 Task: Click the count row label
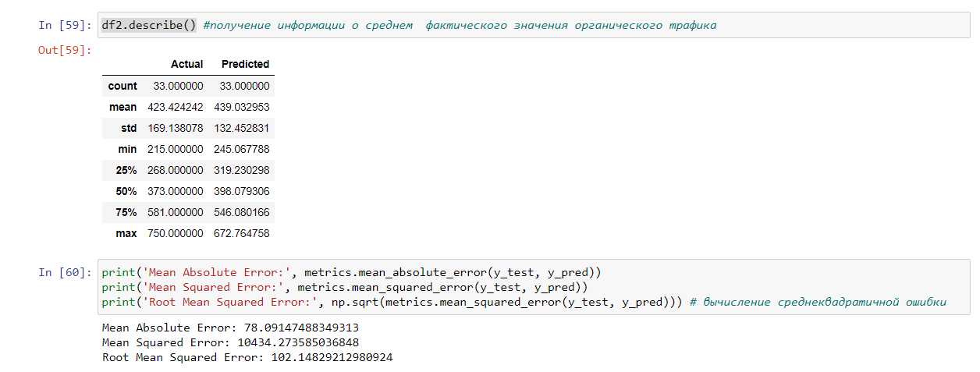[x=123, y=86]
